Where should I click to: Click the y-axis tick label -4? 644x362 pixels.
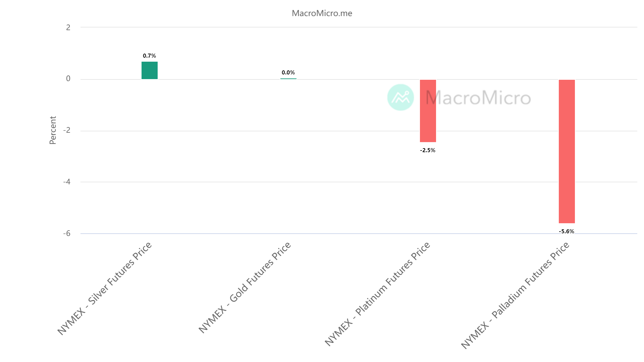tap(67, 182)
